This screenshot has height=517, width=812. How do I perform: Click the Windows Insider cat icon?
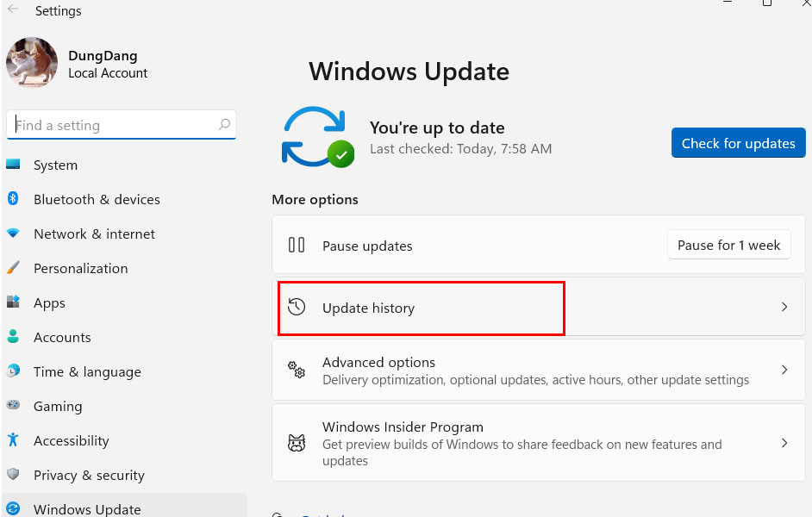(297, 443)
